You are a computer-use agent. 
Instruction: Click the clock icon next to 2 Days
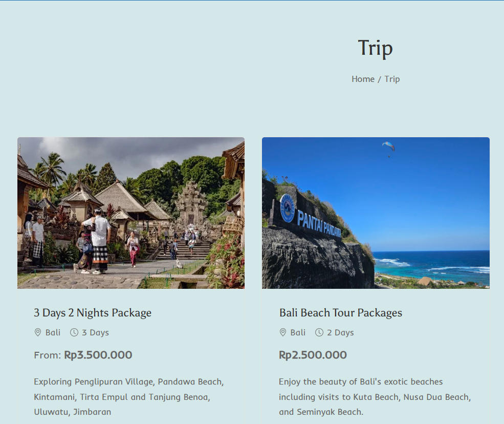319,332
